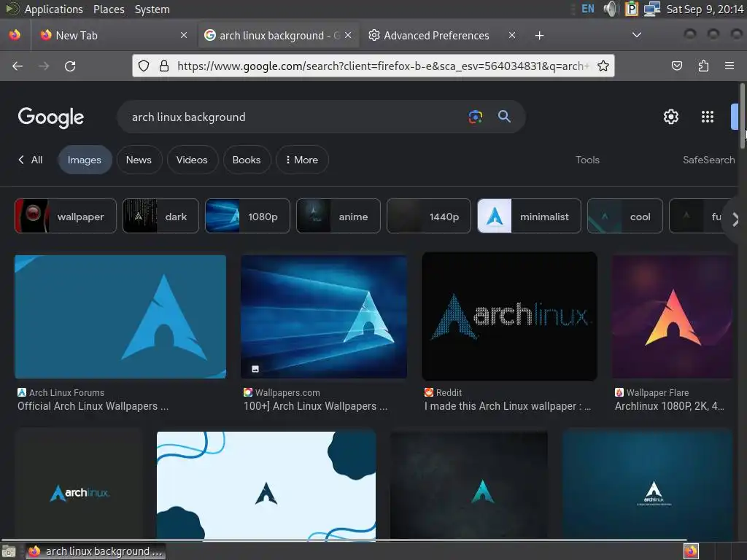
Task: Close the New Tab tab
Action: (184, 35)
